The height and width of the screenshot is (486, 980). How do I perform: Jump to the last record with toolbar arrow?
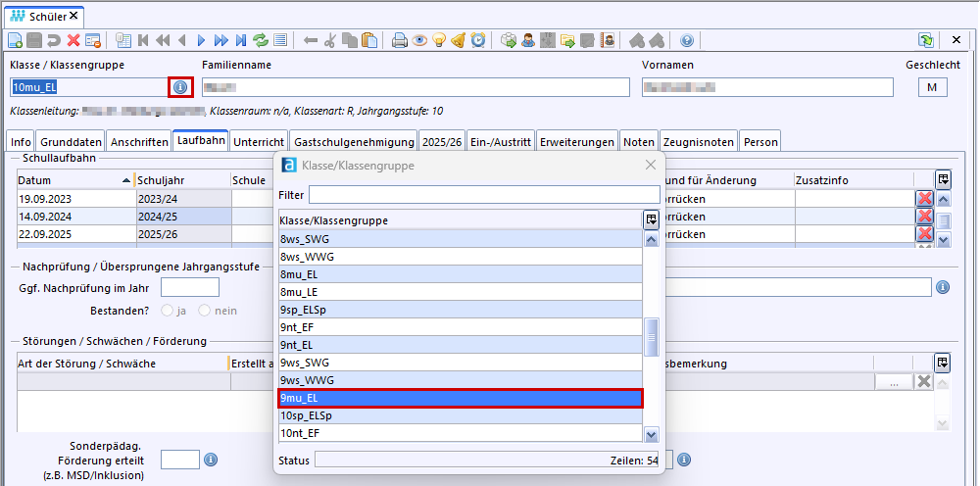click(x=240, y=40)
